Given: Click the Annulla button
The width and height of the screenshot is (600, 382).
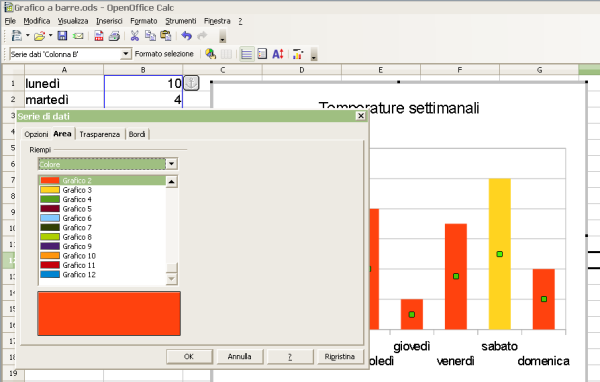Looking at the screenshot, I should [240, 356].
